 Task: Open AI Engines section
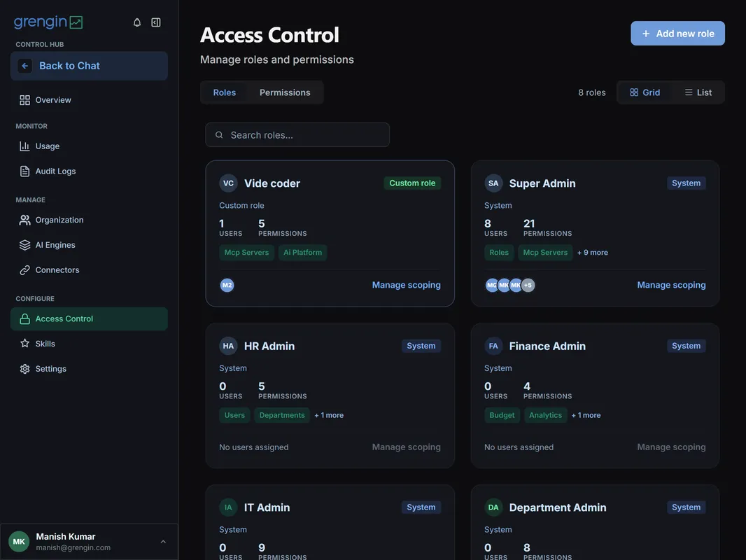pyautogui.click(x=89, y=245)
